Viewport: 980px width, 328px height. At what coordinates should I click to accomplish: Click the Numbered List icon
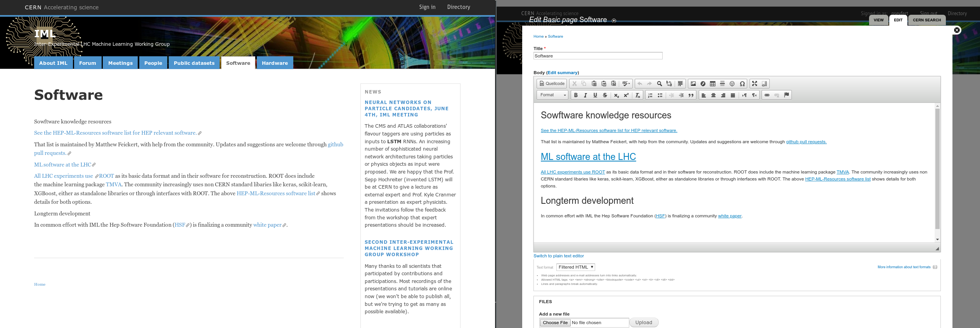point(650,95)
